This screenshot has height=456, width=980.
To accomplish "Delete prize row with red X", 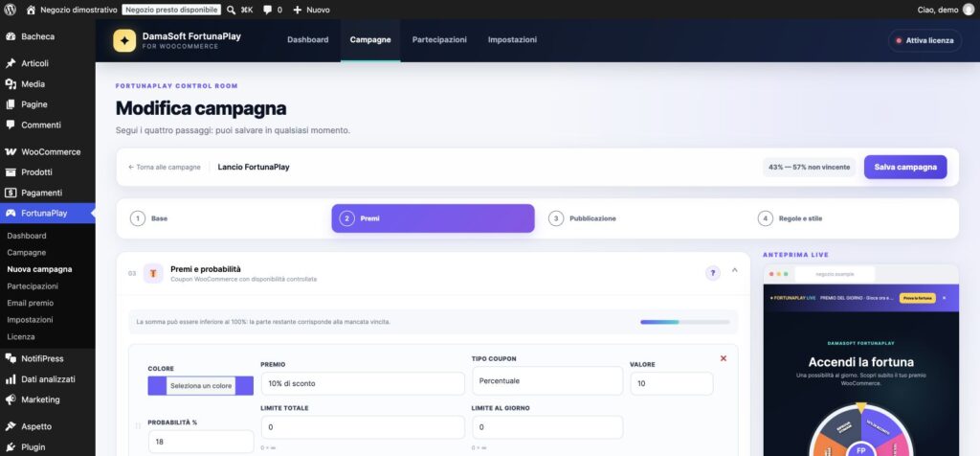I will [x=724, y=358].
